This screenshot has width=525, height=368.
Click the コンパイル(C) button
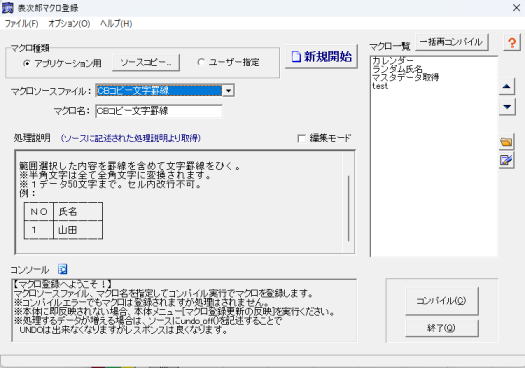pyautogui.click(x=441, y=301)
